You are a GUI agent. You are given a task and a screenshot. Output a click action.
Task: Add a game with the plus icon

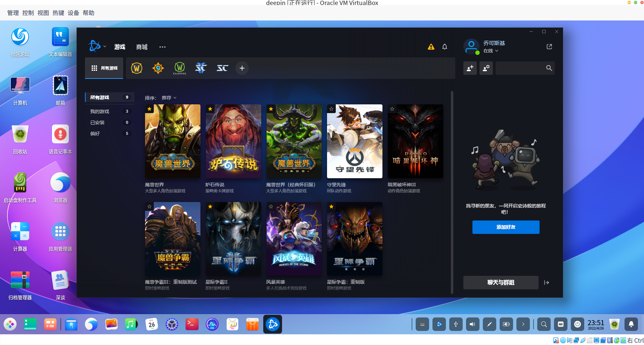tap(242, 68)
